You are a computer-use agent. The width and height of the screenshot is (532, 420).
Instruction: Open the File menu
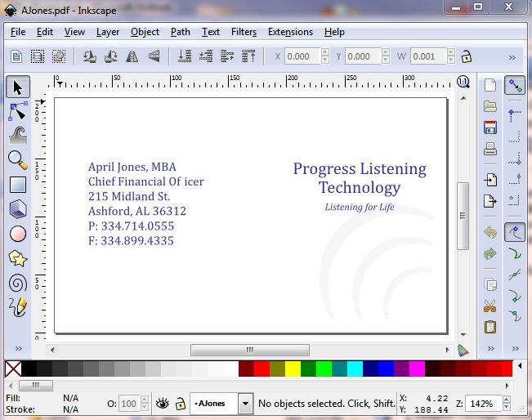(x=18, y=32)
